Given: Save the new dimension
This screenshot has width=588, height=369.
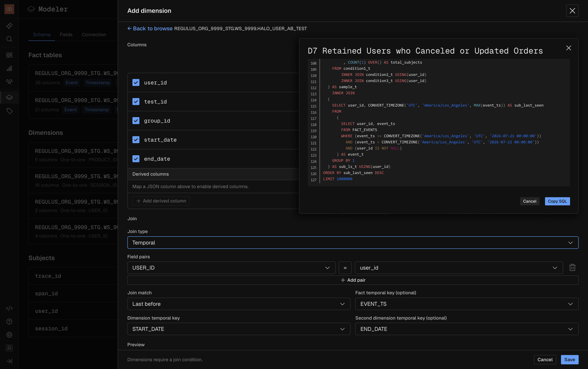Looking at the screenshot, I should pyautogui.click(x=570, y=360).
